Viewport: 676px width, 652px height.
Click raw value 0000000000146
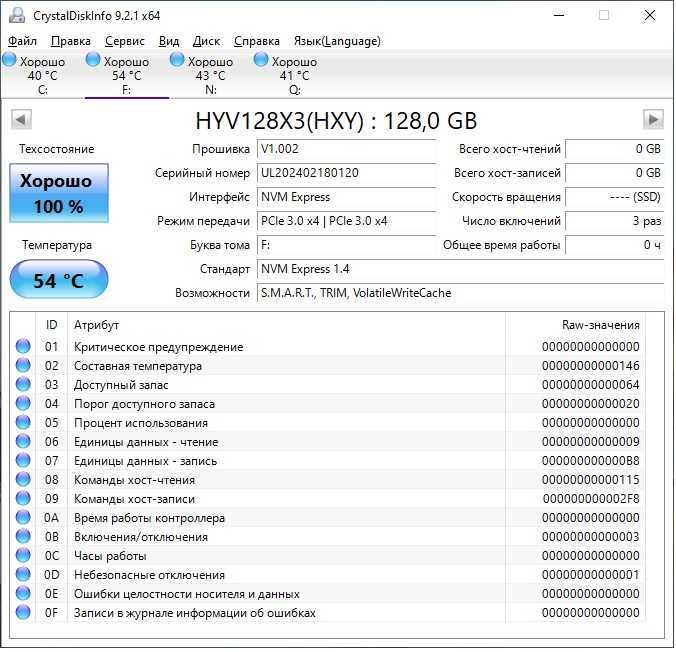(x=591, y=366)
